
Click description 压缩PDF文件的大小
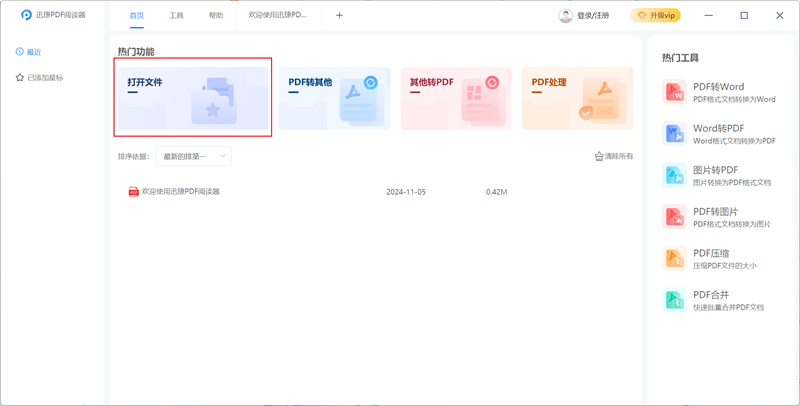click(x=724, y=266)
